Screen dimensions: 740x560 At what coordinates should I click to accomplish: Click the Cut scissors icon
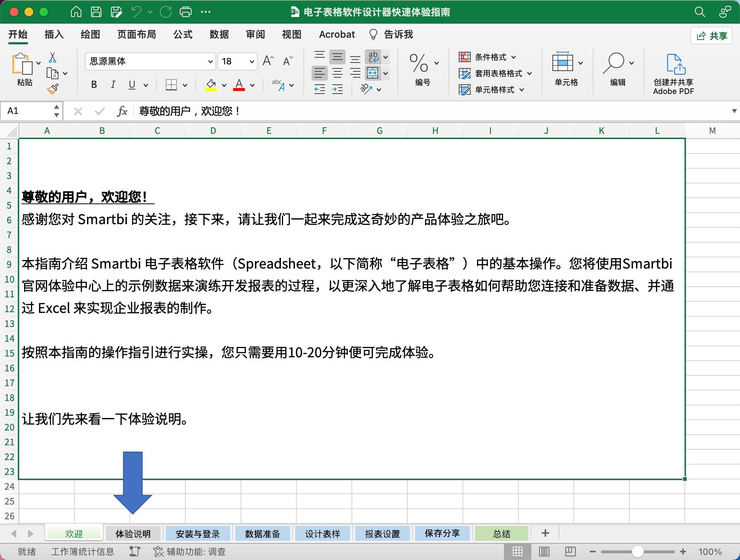[x=53, y=57]
